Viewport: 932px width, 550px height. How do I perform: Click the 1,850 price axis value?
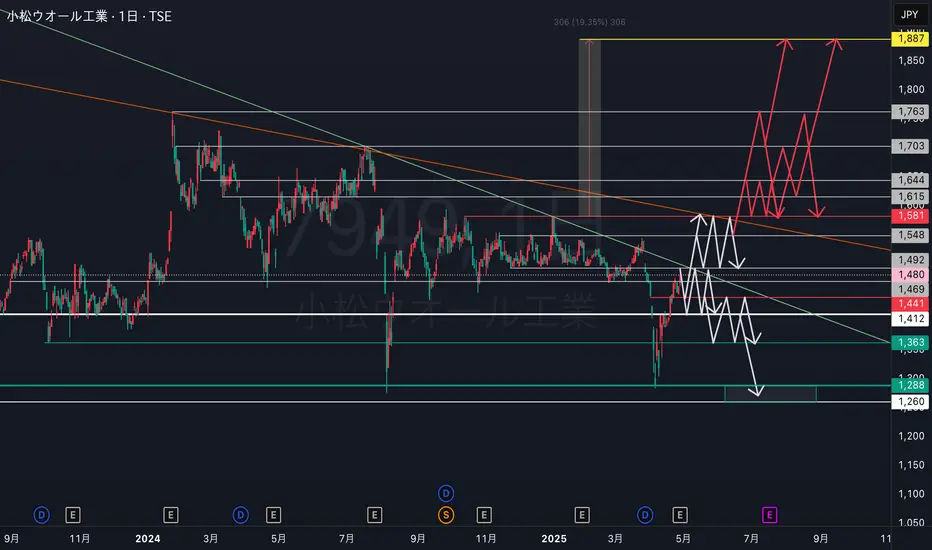click(x=911, y=61)
